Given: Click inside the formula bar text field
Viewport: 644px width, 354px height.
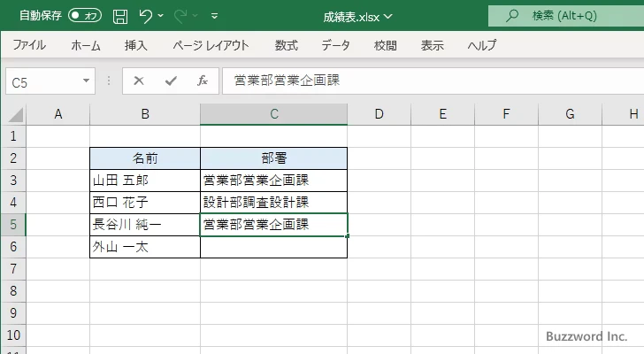Looking at the screenshot, I should tap(425, 81).
